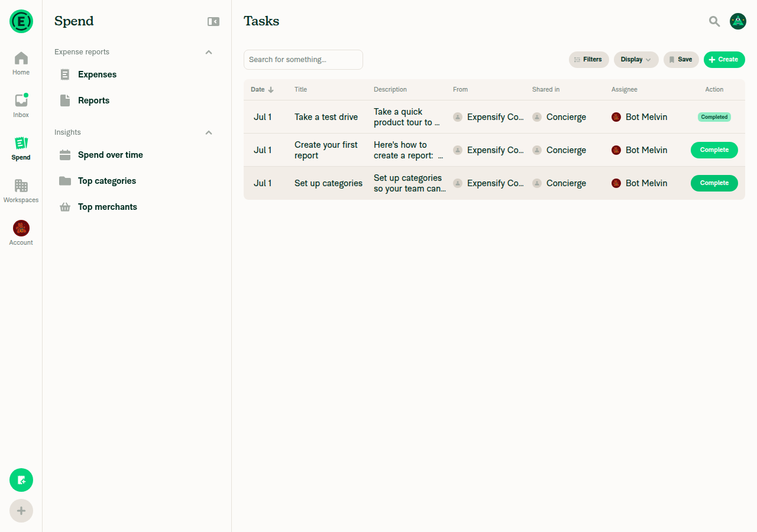Image resolution: width=757 pixels, height=532 pixels.
Task: Open Top categories insights
Action: 137,181
